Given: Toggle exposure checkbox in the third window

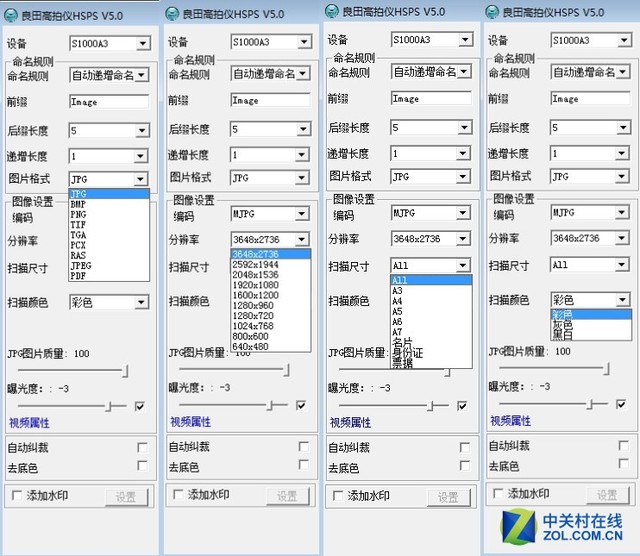Looking at the screenshot, I should point(462,406).
